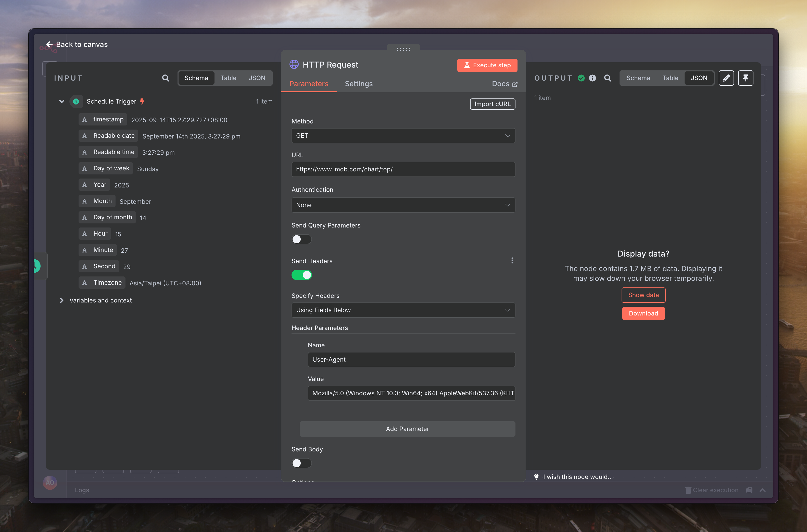Click the output info icon
The image size is (807, 532).
(592, 78)
